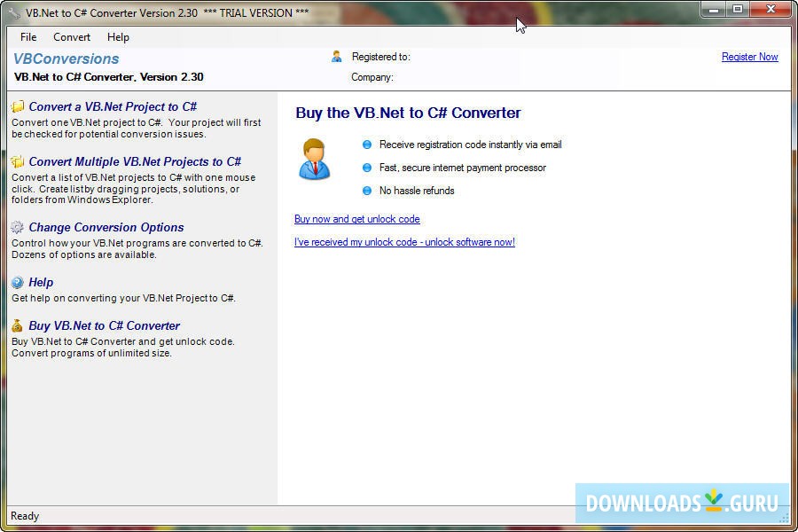Click the I've received my unlock code link
This screenshot has height=532, width=798.
404,242
